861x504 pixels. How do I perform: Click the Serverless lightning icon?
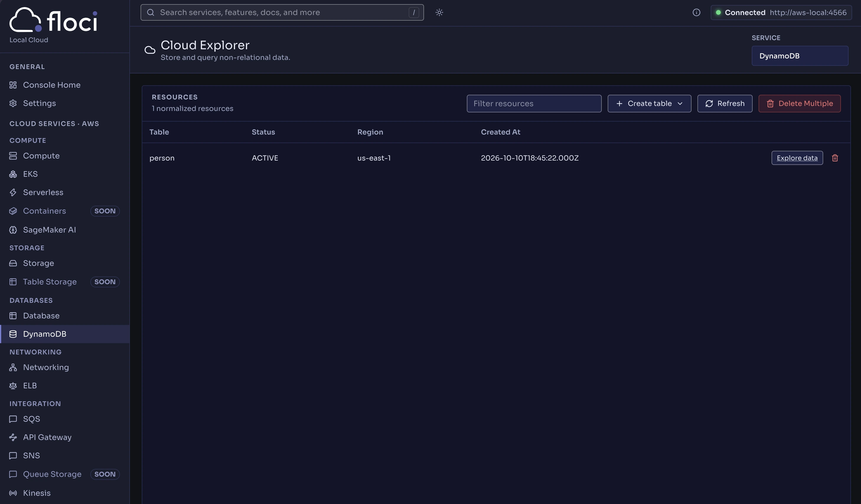(x=13, y=193)
